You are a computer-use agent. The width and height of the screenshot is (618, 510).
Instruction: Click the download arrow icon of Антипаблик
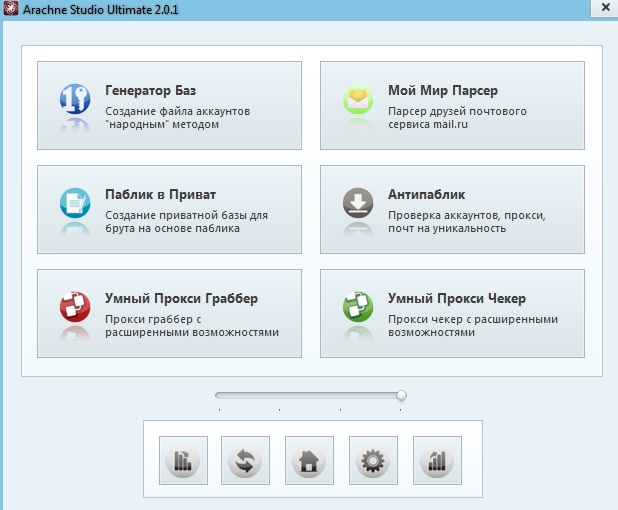click(x=359, y=202)
